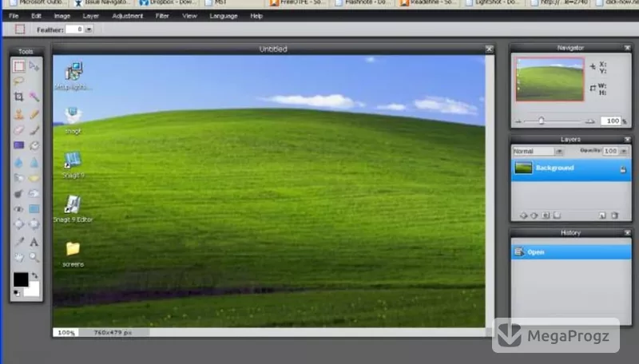
Task: Reset colors to default black and white
Action: [17, 293]
